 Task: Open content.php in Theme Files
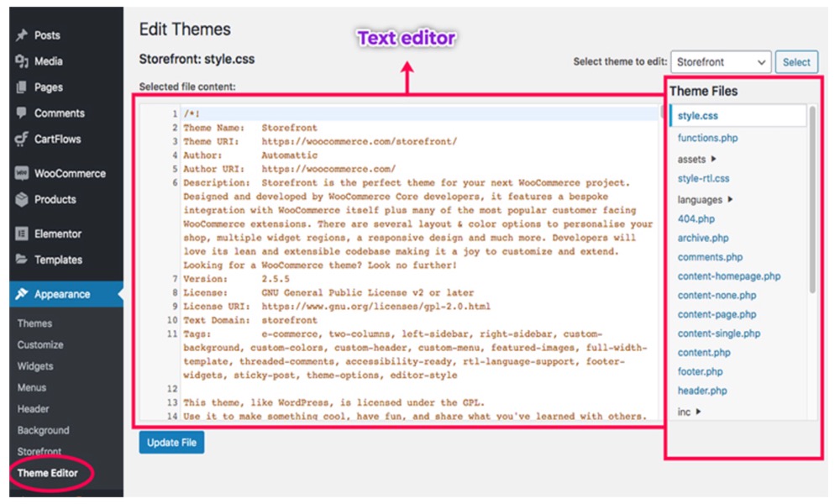coord(704,353)
